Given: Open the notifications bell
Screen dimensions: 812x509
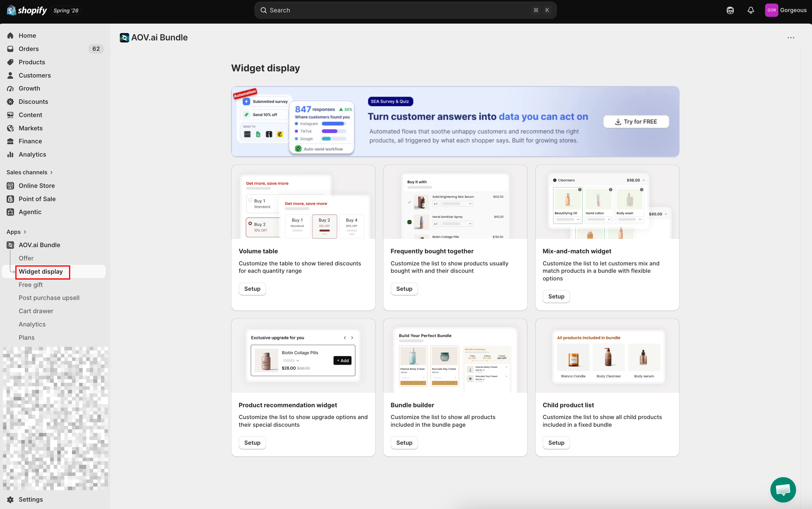Looking at the screenshot, I should click(751, 10).
